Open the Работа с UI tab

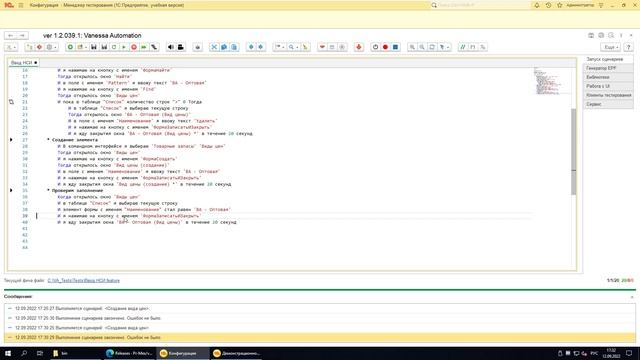point(608,87)
